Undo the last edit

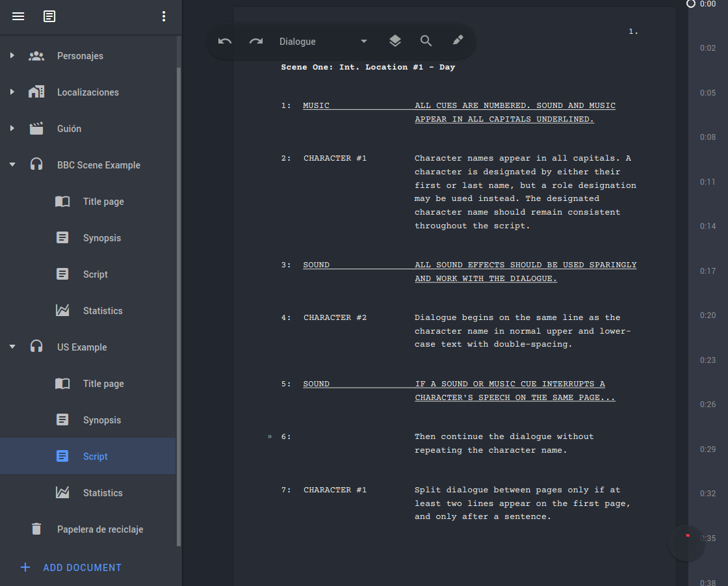pyautogui.click(x=225, y=41)
